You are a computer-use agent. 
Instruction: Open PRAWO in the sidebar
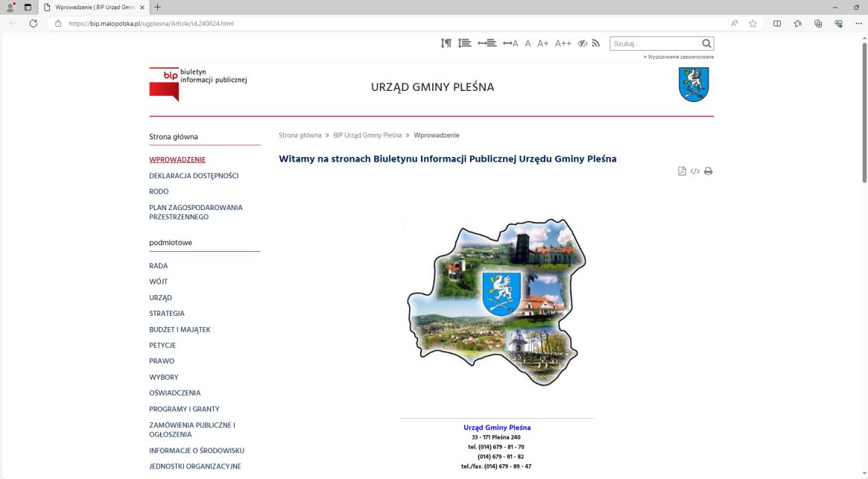point(162,361)
